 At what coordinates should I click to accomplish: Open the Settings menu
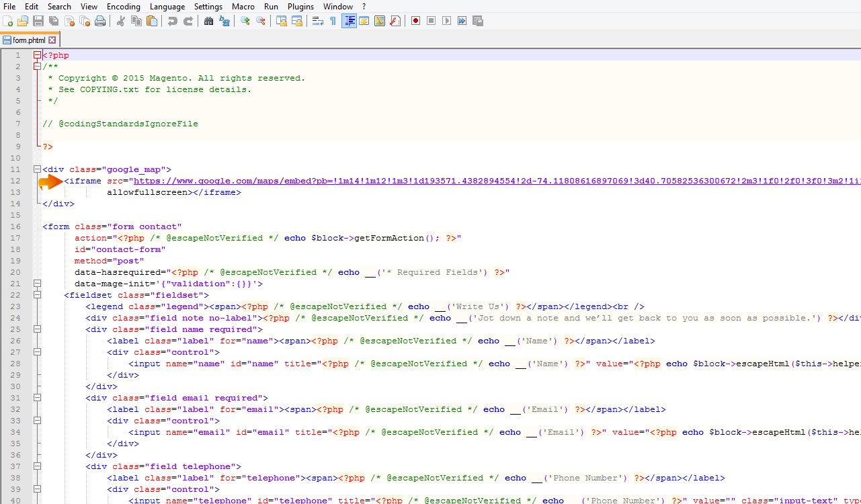208,6
